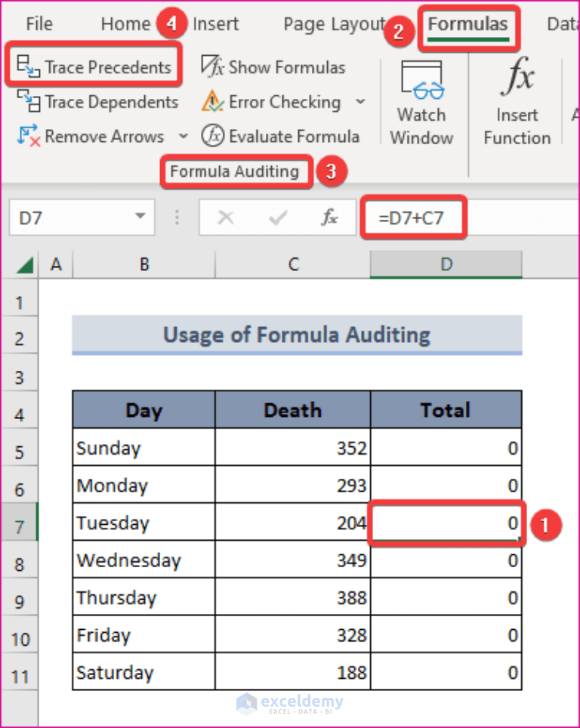Switch to the Data tab
Viewport: 580px width, 728px height.
(562, 23)
